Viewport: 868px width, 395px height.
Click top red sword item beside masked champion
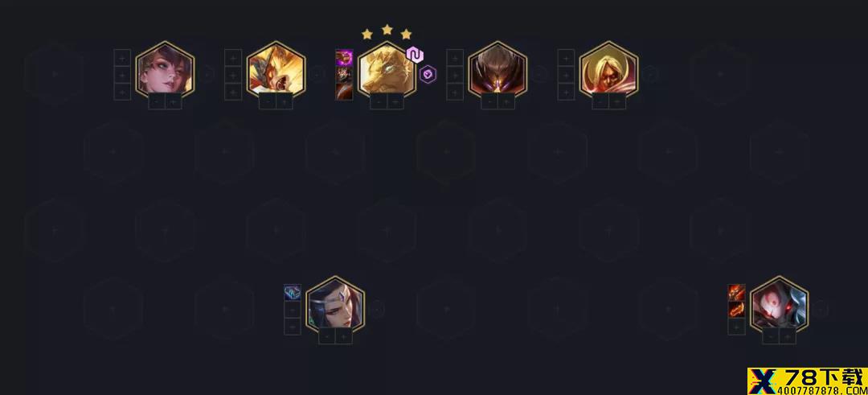click(x=736, y=293)
